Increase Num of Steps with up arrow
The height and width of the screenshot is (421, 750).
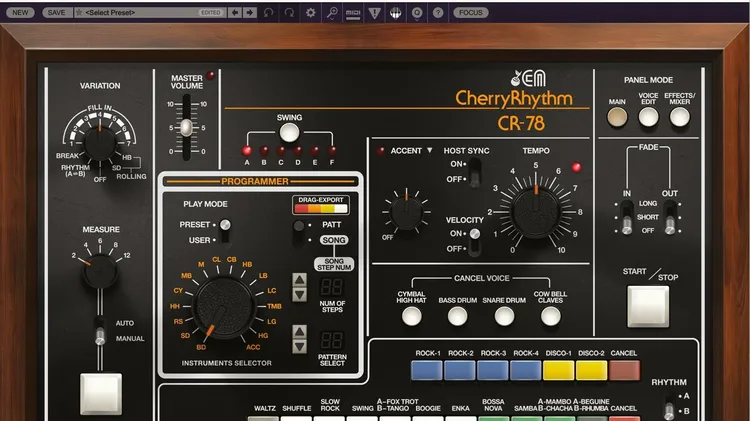[299, 279]
